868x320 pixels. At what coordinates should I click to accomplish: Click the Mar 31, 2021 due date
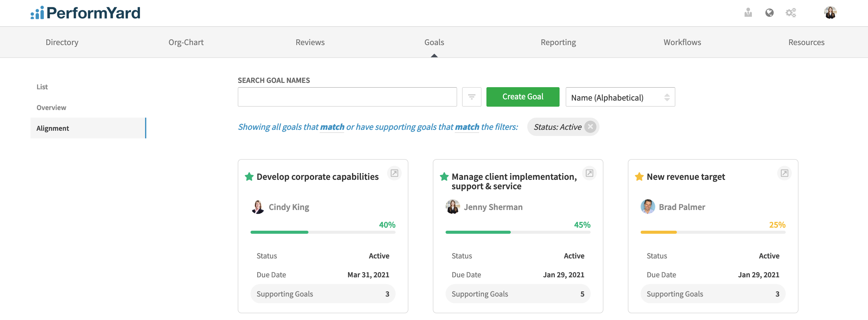click(368, 275)
